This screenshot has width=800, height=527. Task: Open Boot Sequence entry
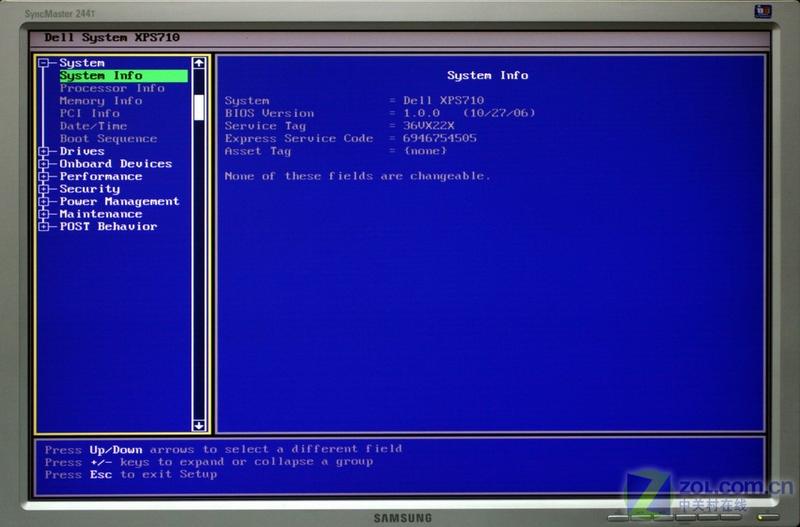[108, 139]
